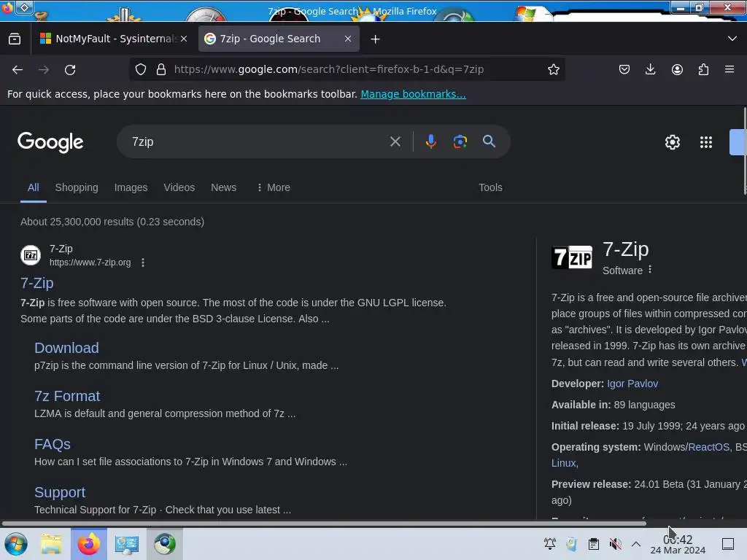Open a new browser tab
The image size is (747, 560).
pyautogui.click(x=376, y=39)
